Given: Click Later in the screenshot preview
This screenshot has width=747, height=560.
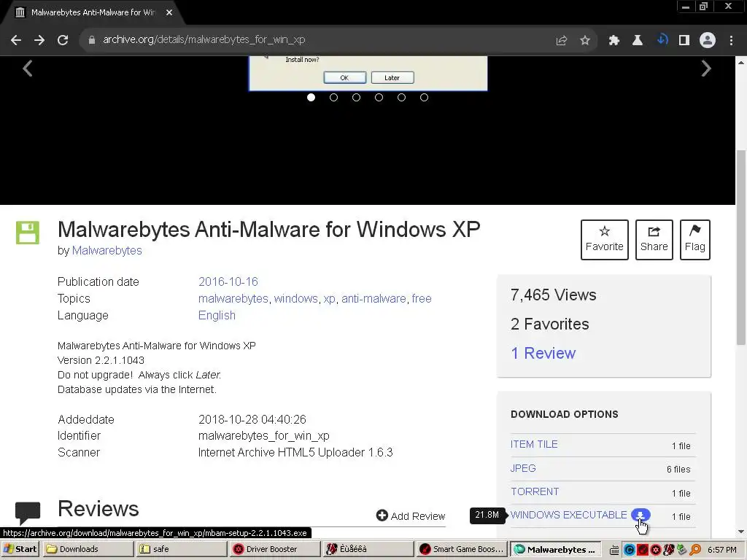Looking at the screenshot, I should pos(392,77).
